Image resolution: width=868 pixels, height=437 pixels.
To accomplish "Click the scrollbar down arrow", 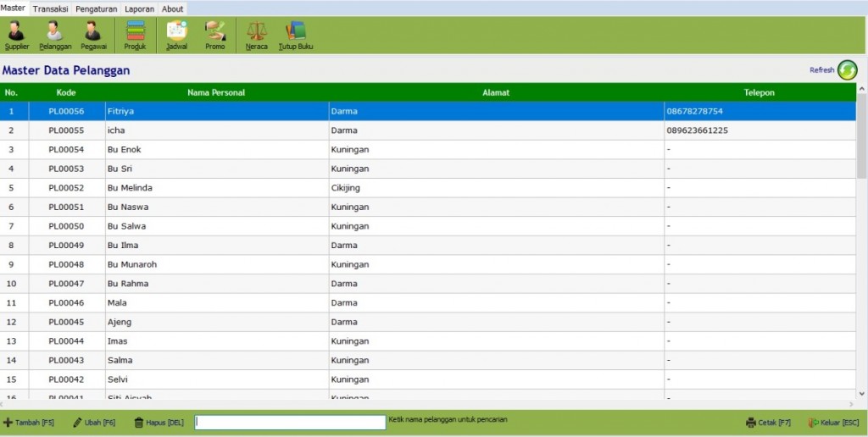I will pyautogui.click(x=862, y=394).
